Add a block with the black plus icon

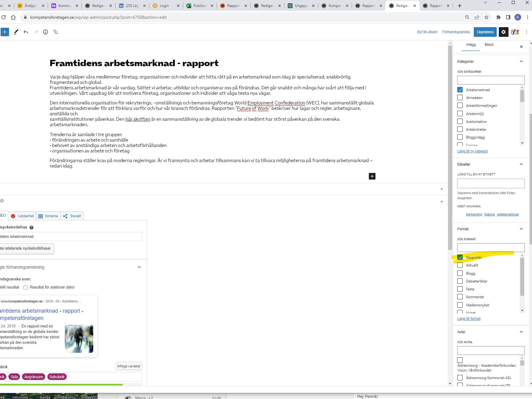coord(372,176)
